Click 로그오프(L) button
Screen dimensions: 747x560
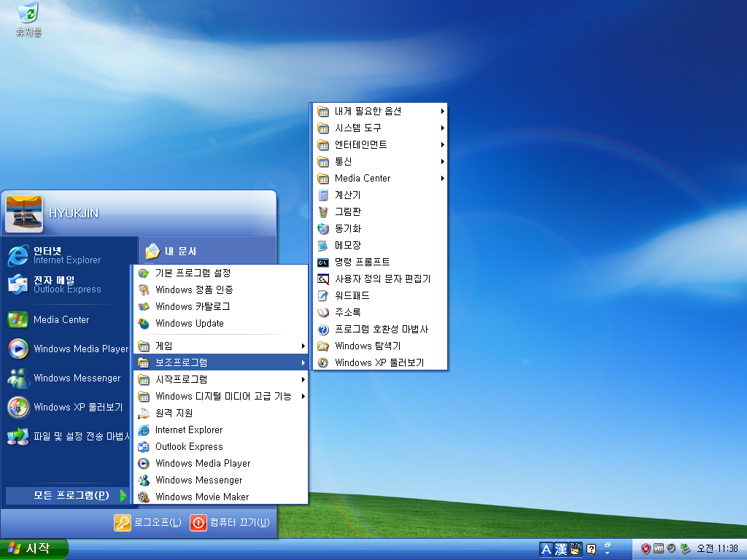pos(148,522)
